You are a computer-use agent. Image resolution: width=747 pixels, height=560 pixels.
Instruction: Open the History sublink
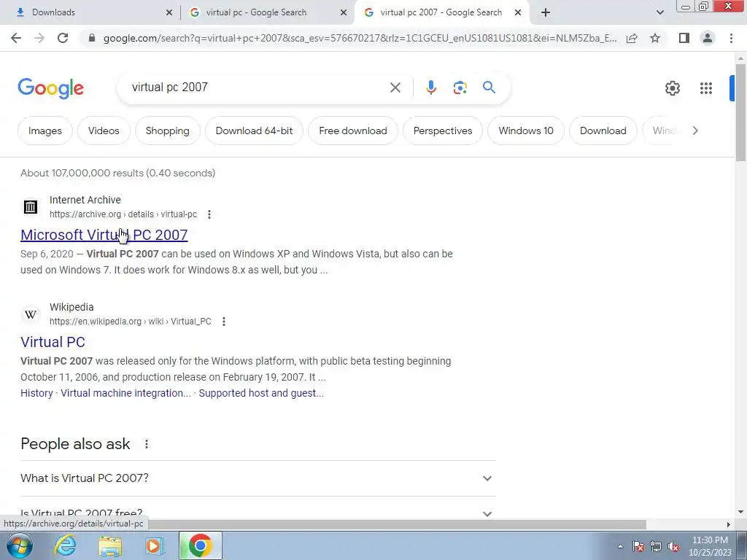[36, 393]
